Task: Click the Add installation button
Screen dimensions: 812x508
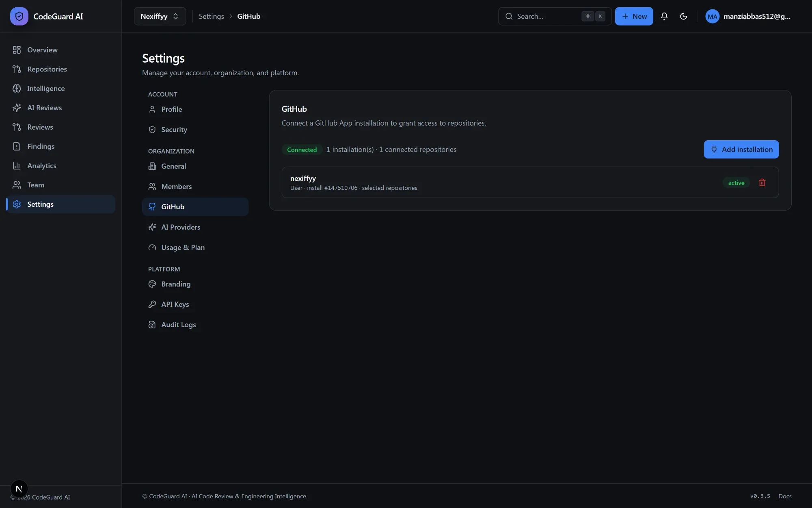Action: (741, 150)
